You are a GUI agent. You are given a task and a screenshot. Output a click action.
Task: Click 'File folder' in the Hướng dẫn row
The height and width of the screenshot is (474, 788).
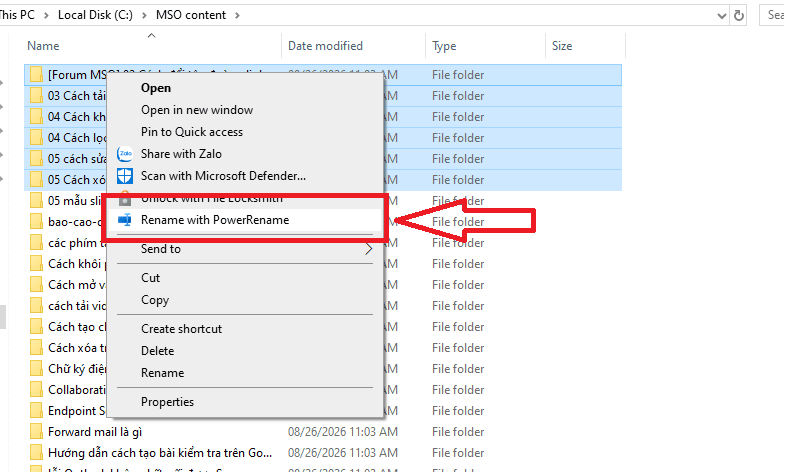(x=458, y=453)
